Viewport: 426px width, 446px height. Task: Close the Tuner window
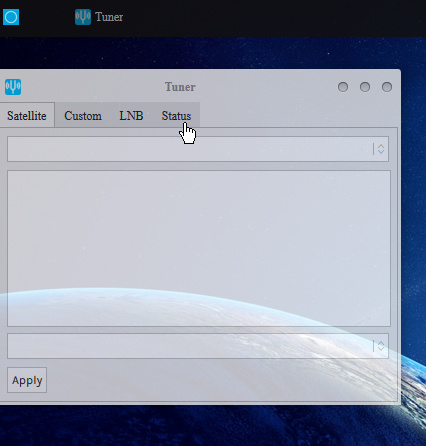click(x=387, y=87)
